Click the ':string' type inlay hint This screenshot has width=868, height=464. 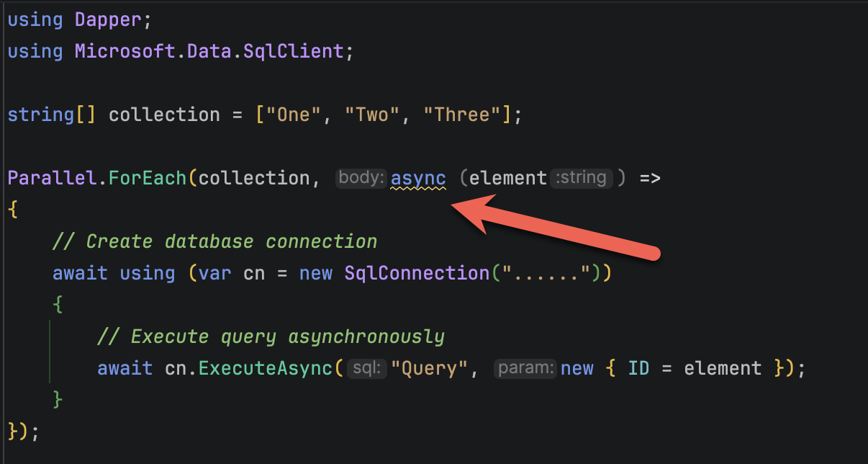582,178
